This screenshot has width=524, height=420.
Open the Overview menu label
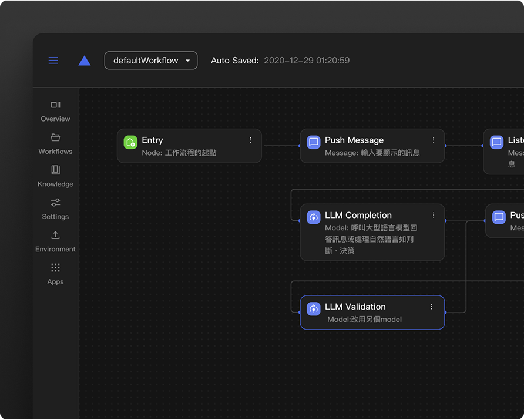55,119
